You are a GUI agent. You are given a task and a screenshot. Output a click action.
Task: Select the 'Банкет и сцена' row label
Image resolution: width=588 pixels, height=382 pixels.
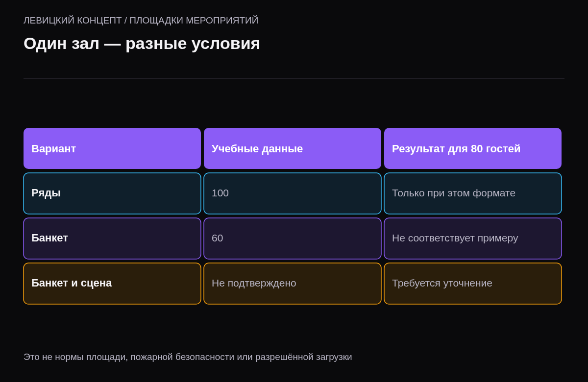coord(112,284)
